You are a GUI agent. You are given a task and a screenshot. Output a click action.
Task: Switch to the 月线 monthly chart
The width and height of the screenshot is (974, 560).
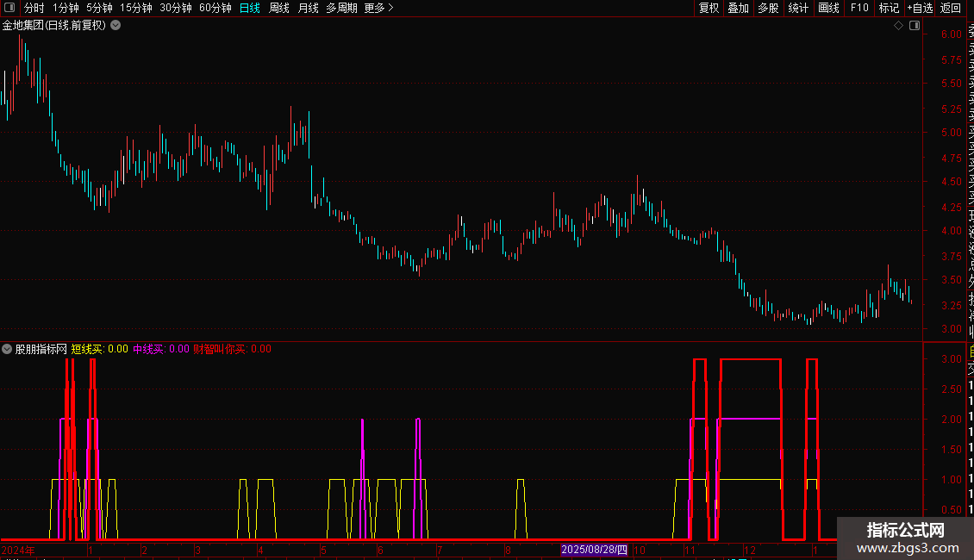(308, 8)
